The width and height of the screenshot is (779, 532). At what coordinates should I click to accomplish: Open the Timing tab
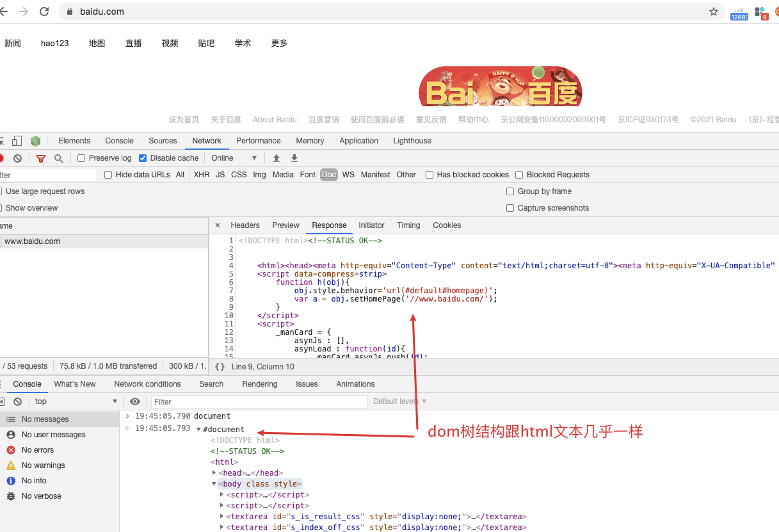click(408, 225)
